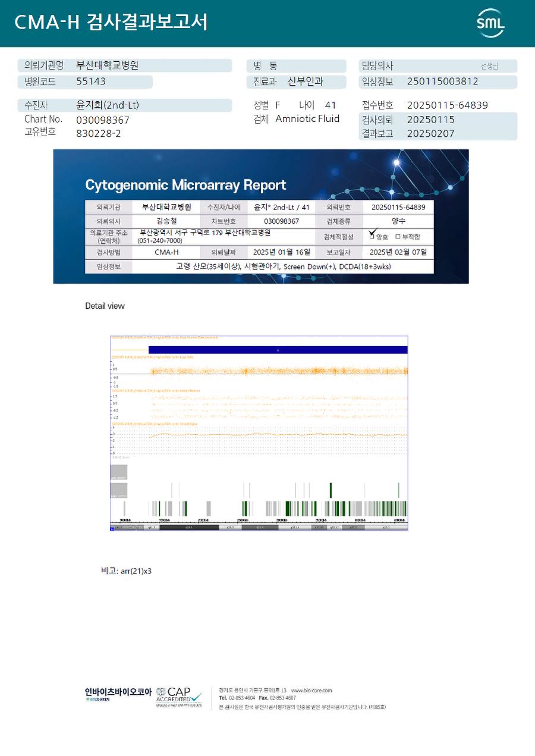Click the 보고일자 cell 2025년 02월 07일
This screenshot has height=756, width=535.
[398, 252]
